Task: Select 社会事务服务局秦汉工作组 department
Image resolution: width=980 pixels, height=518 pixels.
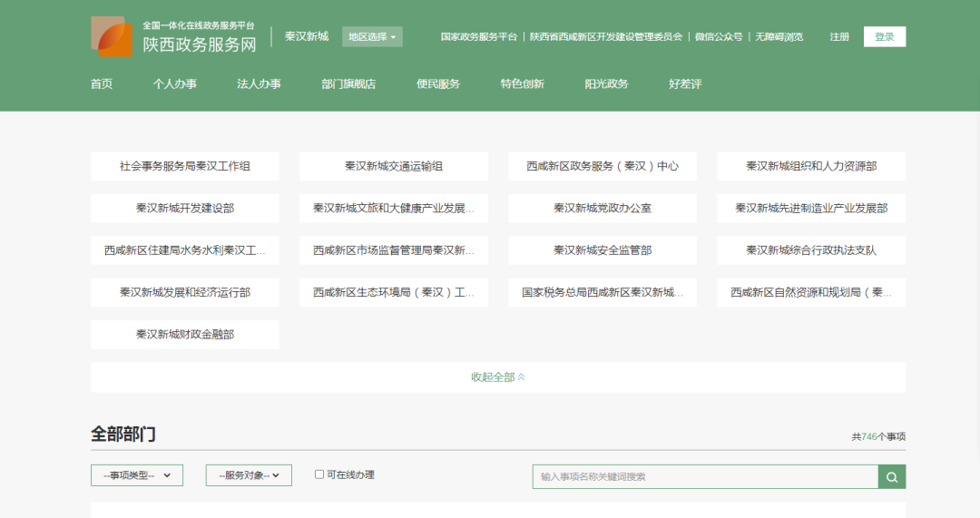Action: tap(185, 166)
